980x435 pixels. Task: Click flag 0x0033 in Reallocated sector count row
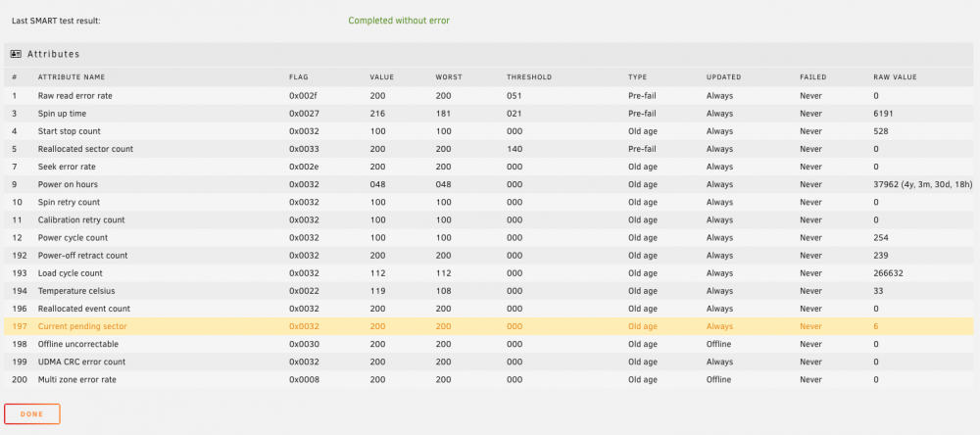pos(304,149)
